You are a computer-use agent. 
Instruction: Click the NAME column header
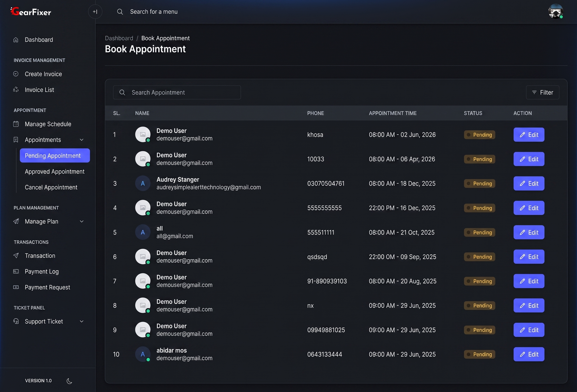(x=142, y=113)
